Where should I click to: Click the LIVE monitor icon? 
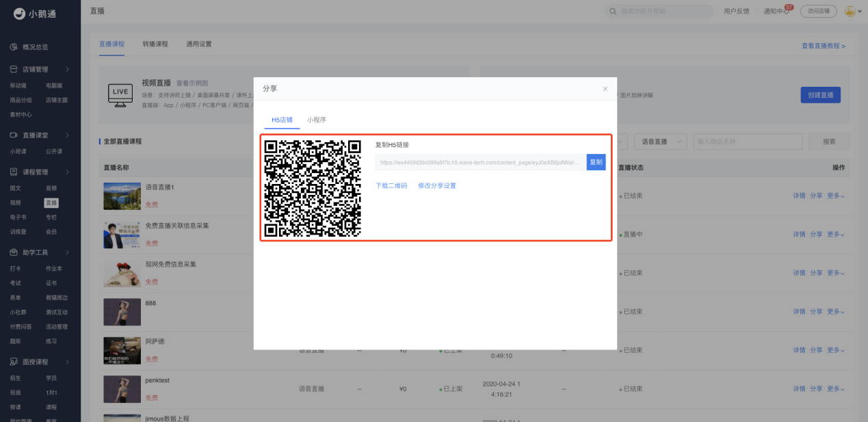click(120, 94)
